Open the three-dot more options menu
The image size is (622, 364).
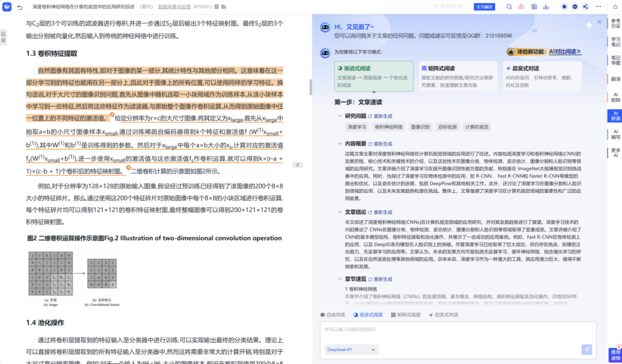598,7
